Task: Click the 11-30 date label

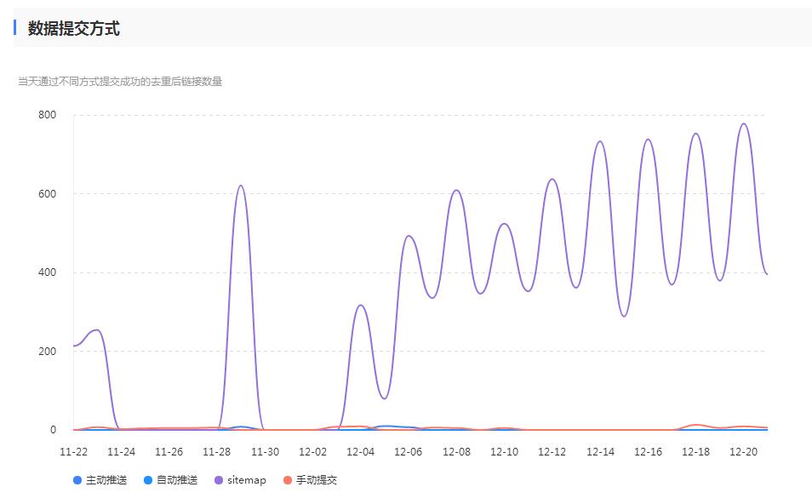Action: (x=266, y=452)
